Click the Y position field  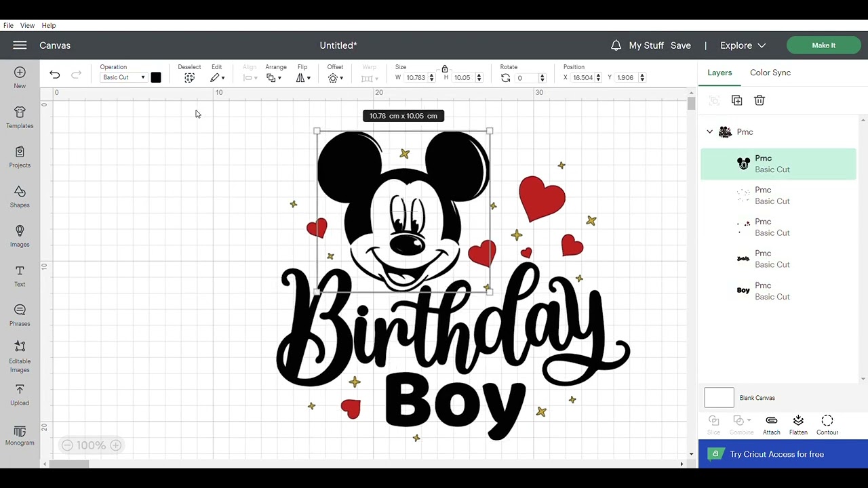click(626, 78)
